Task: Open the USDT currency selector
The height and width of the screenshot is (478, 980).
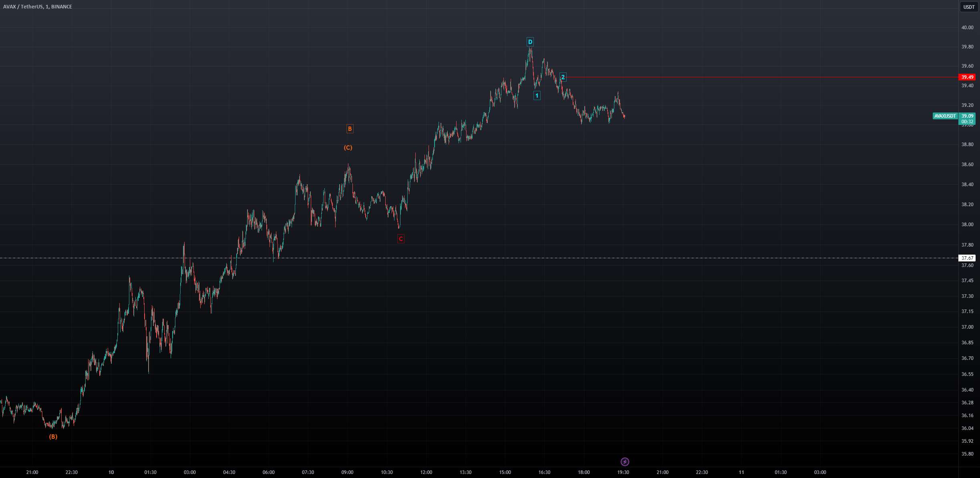Action: [x=969, y=7]
